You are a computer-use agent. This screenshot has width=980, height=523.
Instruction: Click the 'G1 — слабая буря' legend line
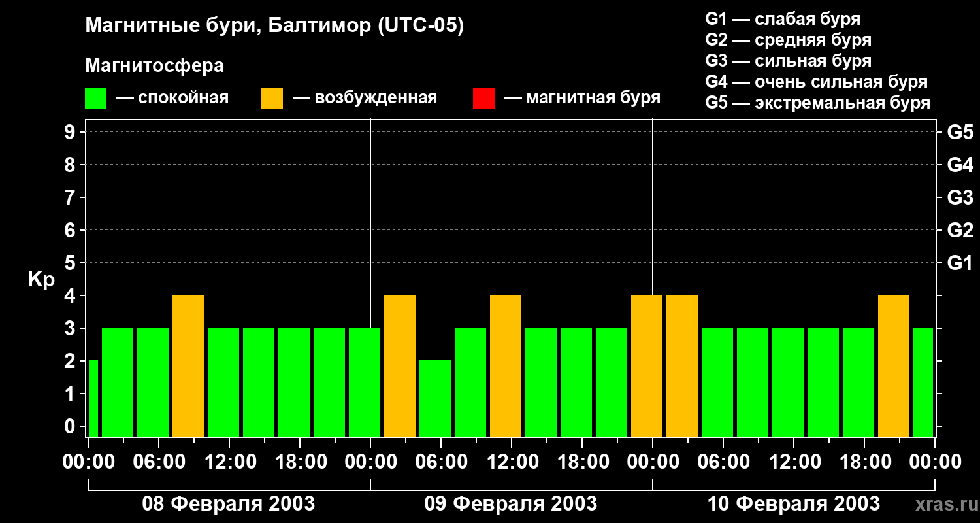point(783,19)
